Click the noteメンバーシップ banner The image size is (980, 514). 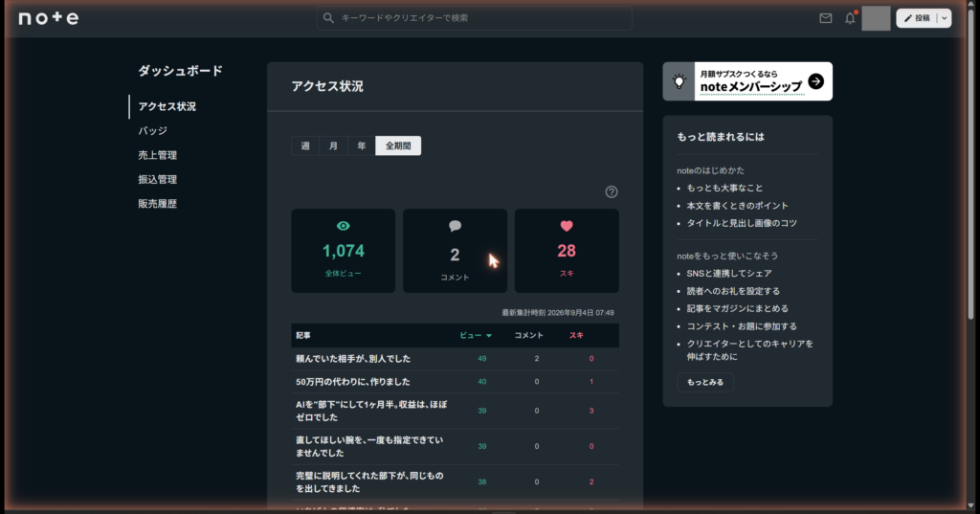[747, 81]
